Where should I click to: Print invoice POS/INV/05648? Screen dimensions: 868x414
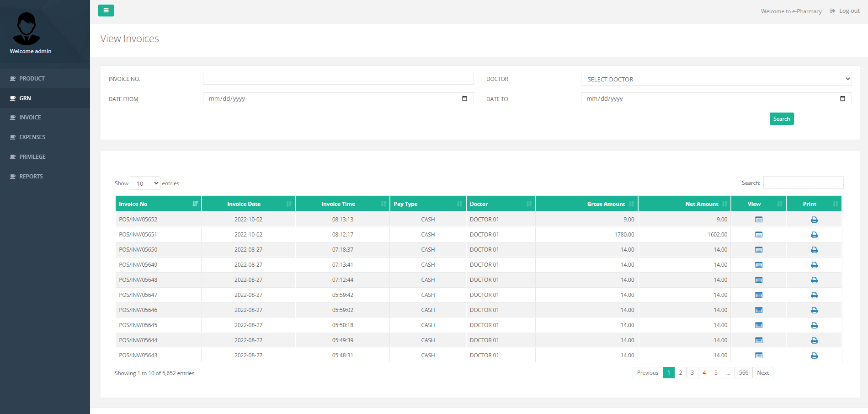point(814,280)
